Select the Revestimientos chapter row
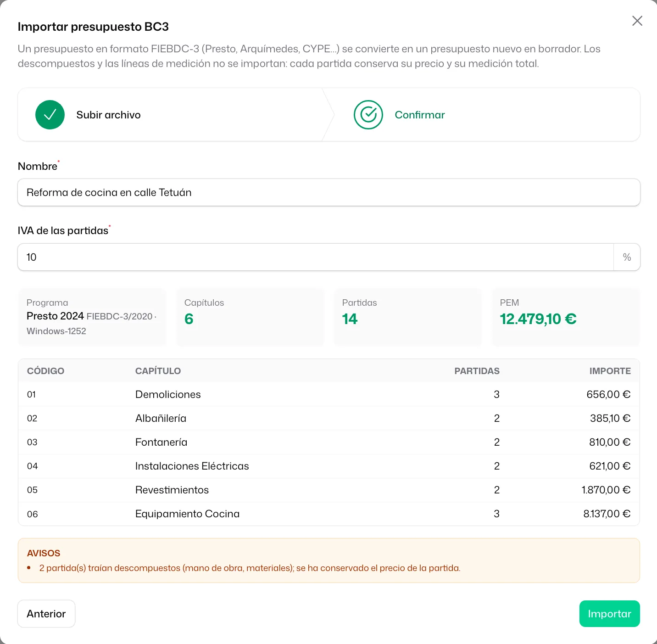This screenshot has width=657, height=644. point(329,490)
